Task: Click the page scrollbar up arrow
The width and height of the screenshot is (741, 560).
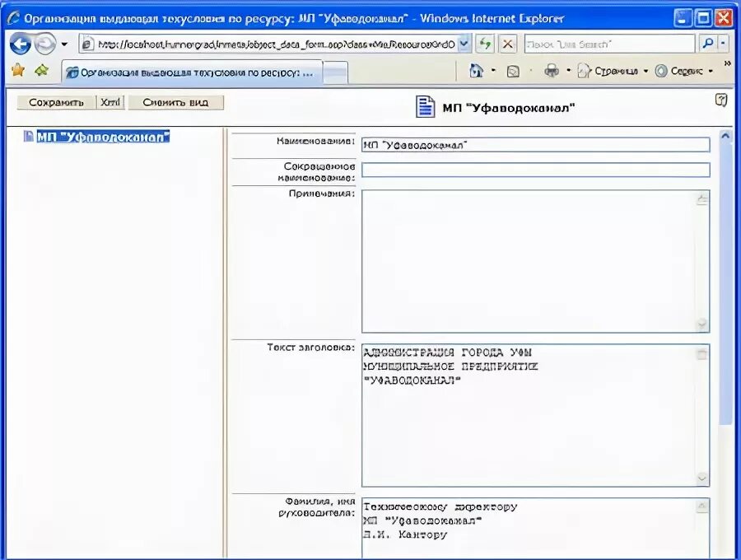Action: [725, 136]
